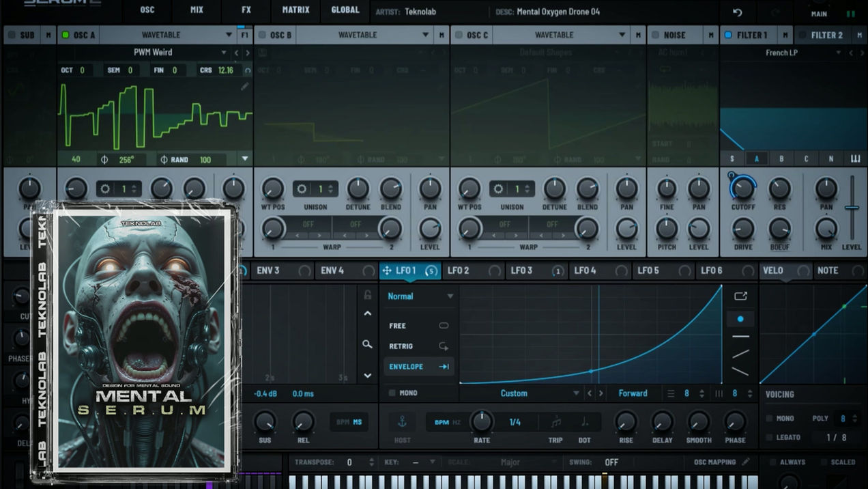Open OSC A WAVETABLE type dropdown
The width and height of the screenshot is (868, 489).
click(x=168, y=35)
